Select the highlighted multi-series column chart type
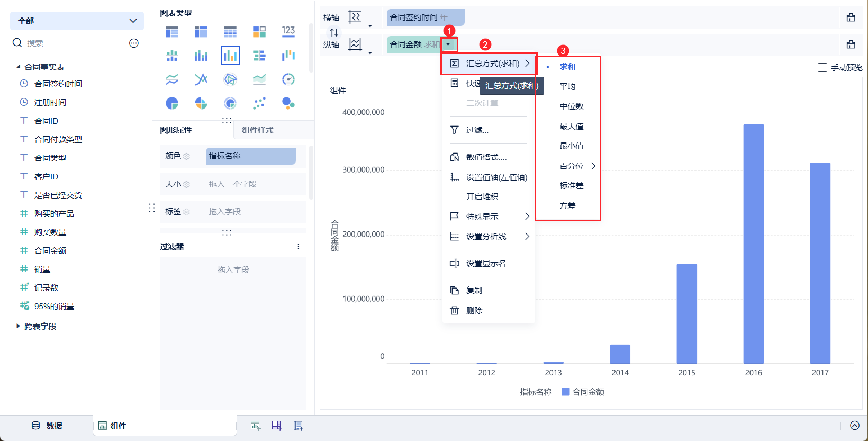This screenshot has height=441, width=868. coord(230,55)
